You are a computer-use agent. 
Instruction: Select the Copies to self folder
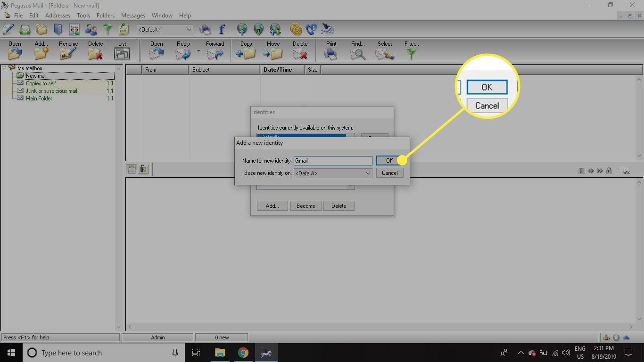(41, 83)
